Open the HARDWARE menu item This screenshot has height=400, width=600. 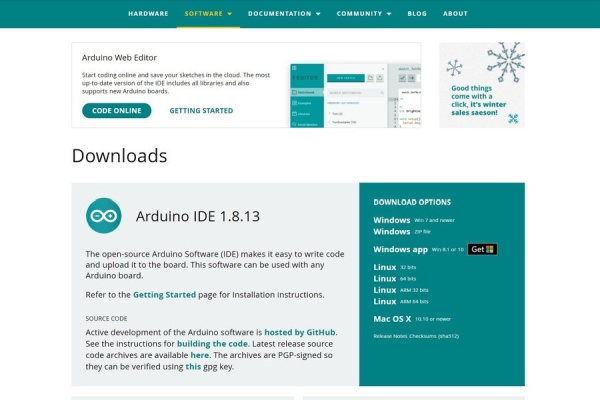(x=148, y=13)
